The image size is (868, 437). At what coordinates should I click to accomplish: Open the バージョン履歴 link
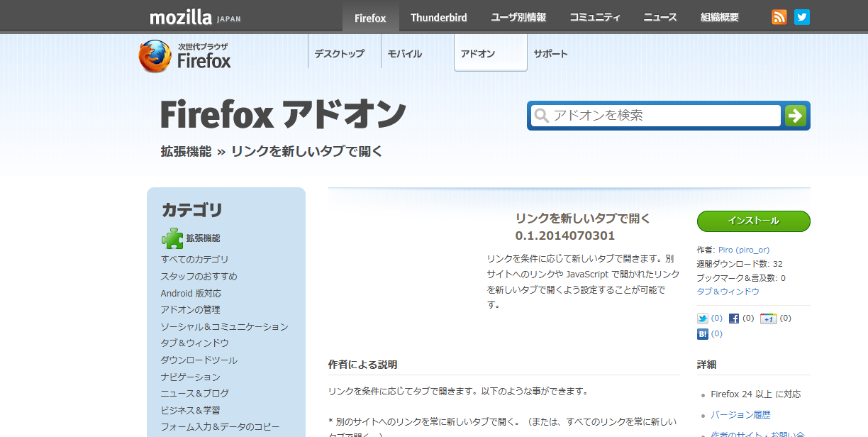click(x=740, y=414)
